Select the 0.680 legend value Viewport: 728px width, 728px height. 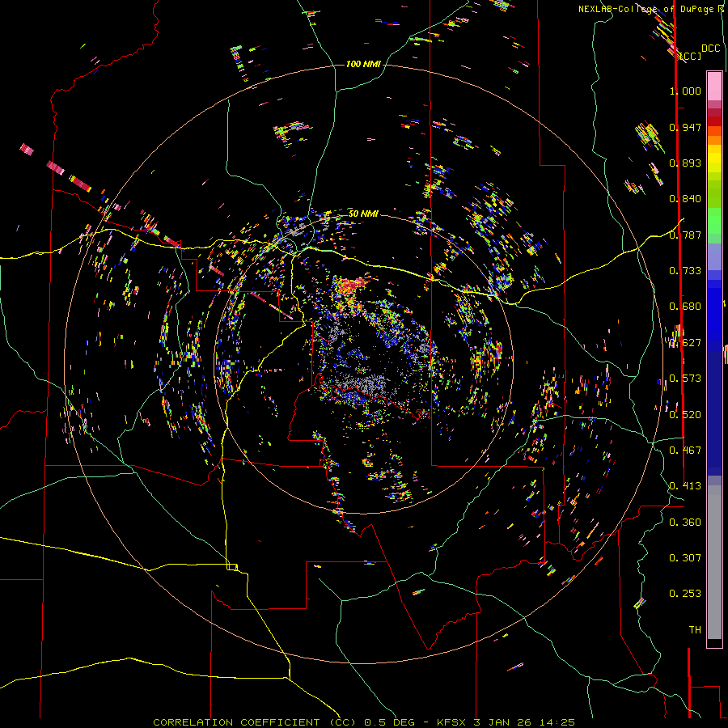click(685, 307)
